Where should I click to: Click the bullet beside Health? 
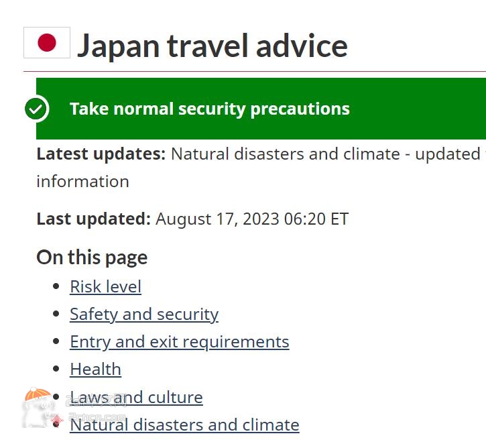coord(56,369)
